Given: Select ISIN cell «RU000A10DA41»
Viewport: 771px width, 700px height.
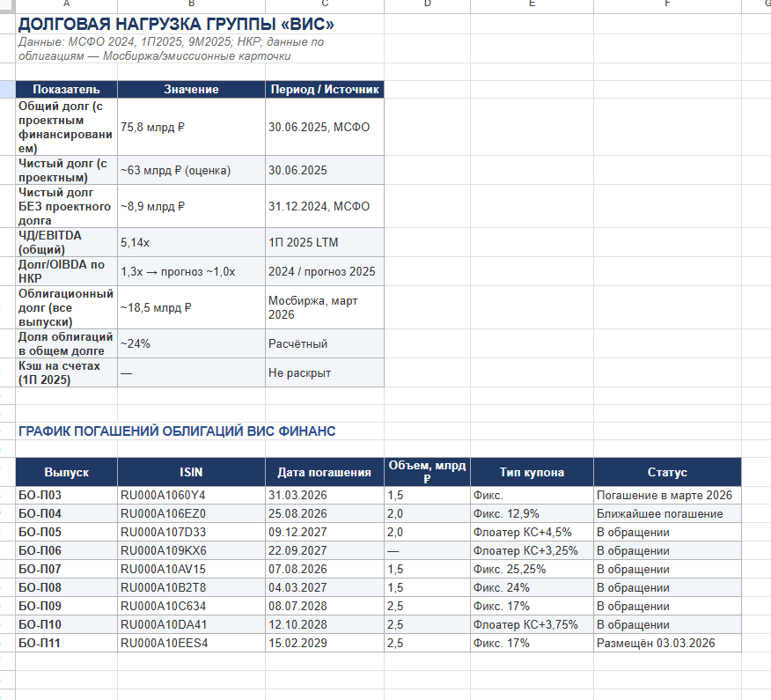Looking at the screenshot, I should coord(191,624).
